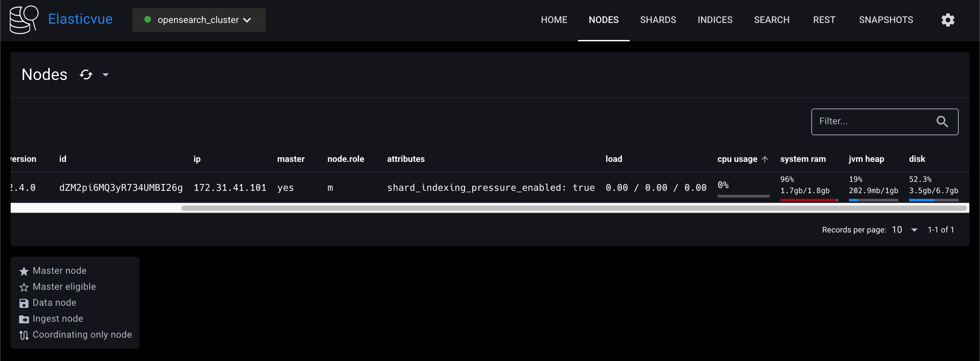Click the search magnifier icon in filter
Image resolution: width=980 pixels, height=361 pixels.
942,122
